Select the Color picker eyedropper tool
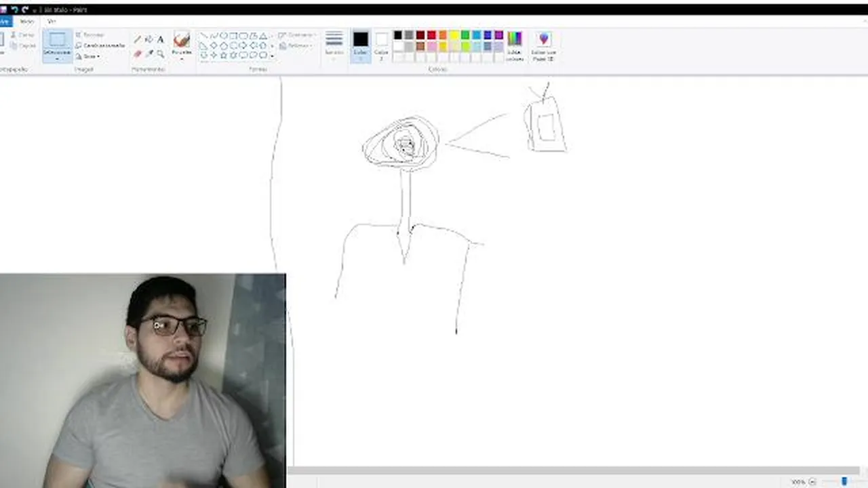868x488 pixels. (149, 54)
